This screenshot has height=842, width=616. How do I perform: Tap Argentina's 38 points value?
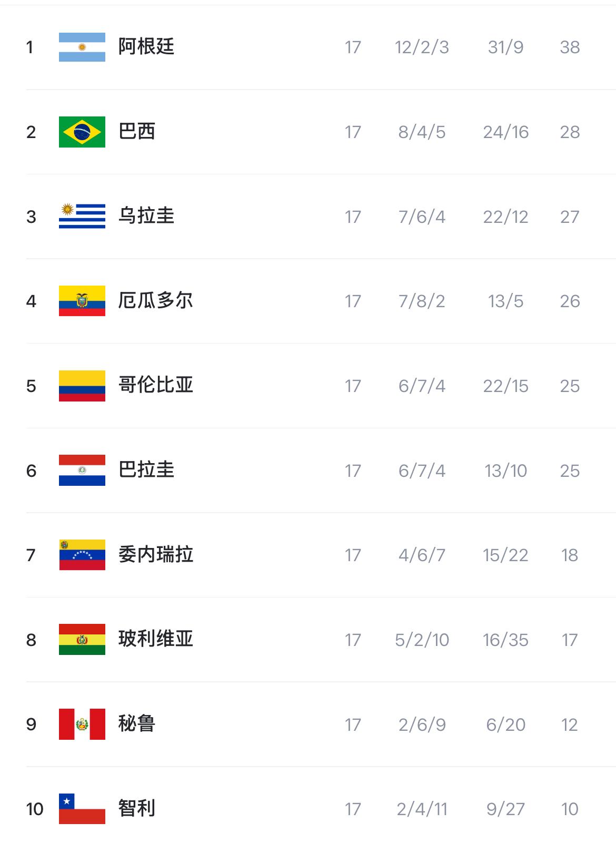(x=570, y=47)
